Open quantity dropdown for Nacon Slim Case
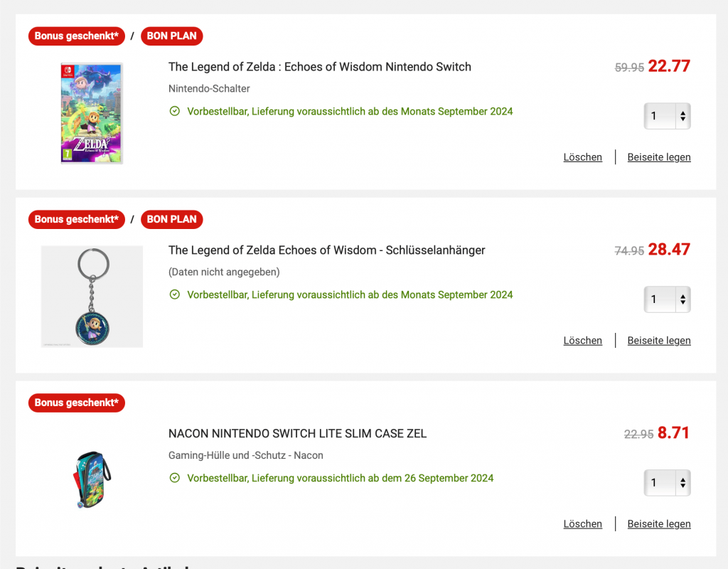728x569 pixels. [667, 483]
